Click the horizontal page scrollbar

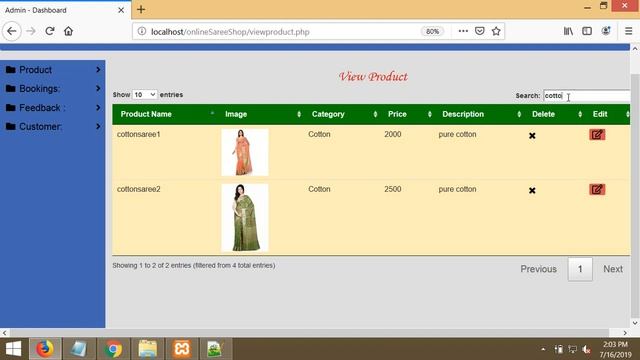[309, 333]
